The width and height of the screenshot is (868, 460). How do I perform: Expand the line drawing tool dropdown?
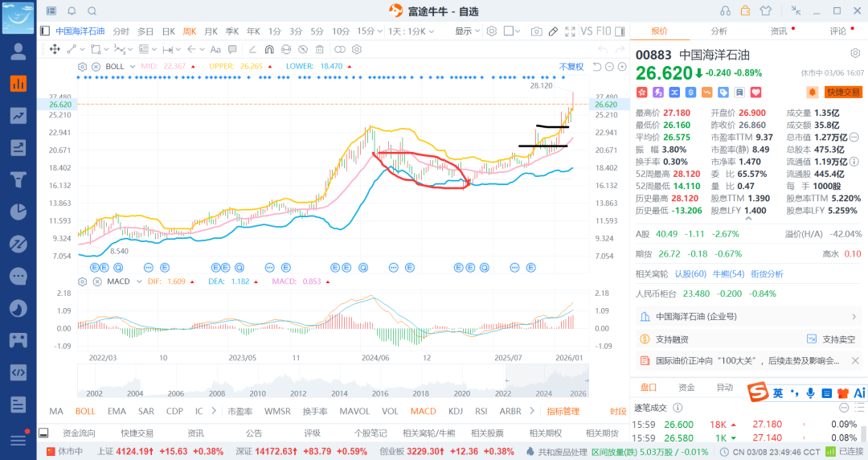pyautogui.click(x=83, y=49)
